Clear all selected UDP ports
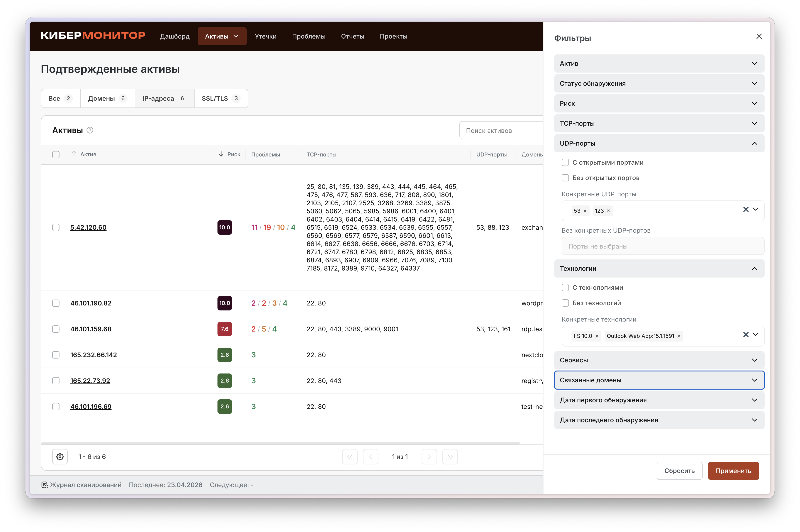Image resolution: width=800 pixels, height=532 pixels. [746, 209]
